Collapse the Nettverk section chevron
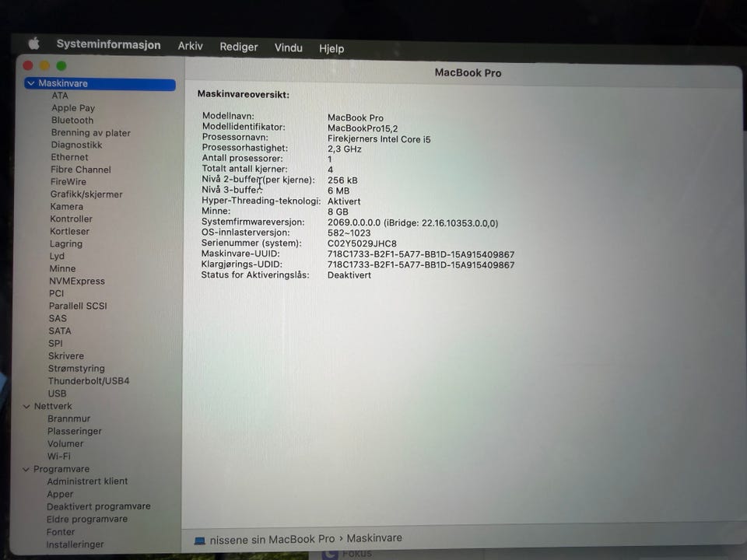The image size is (747, 560). tap(26, 406)
